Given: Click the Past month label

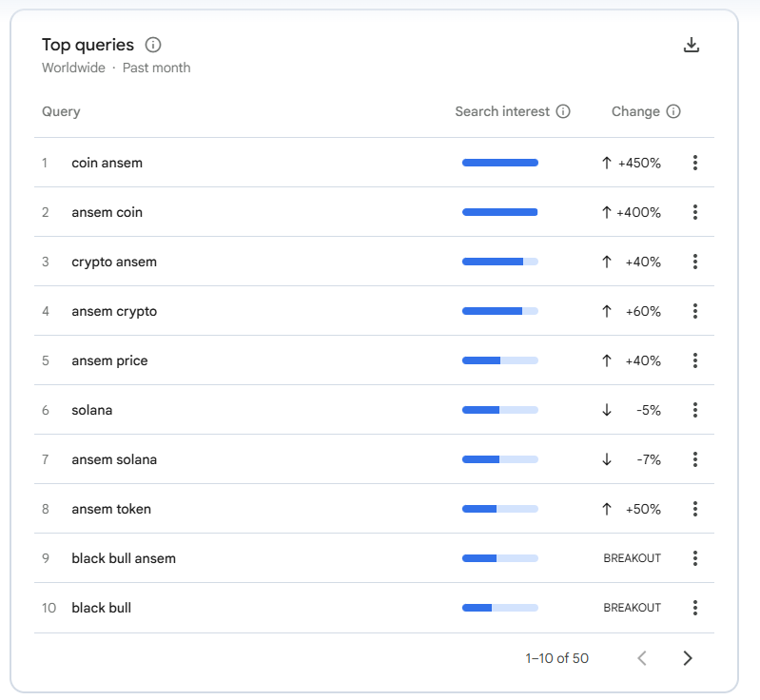Looking at the screenshot, I should 157,68.
